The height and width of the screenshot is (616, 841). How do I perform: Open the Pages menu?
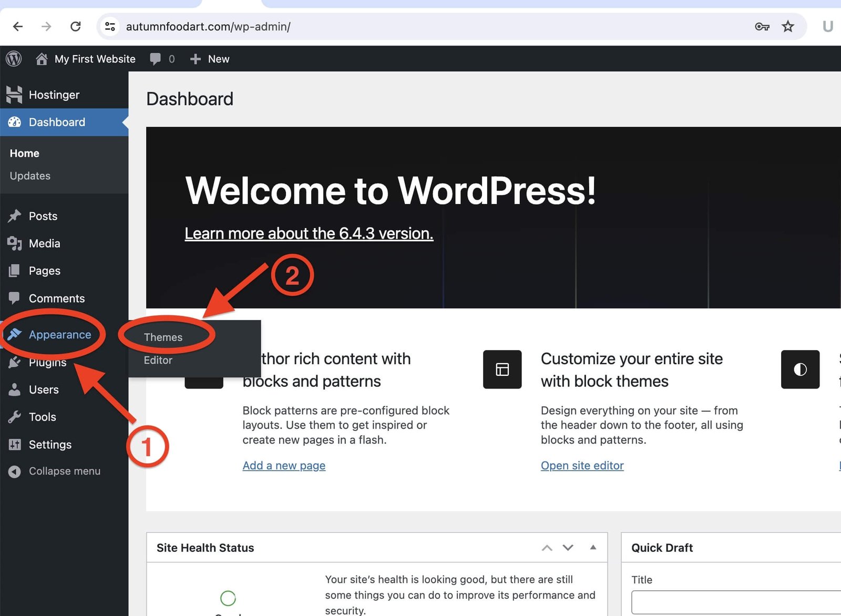click(x=45, y=271)
